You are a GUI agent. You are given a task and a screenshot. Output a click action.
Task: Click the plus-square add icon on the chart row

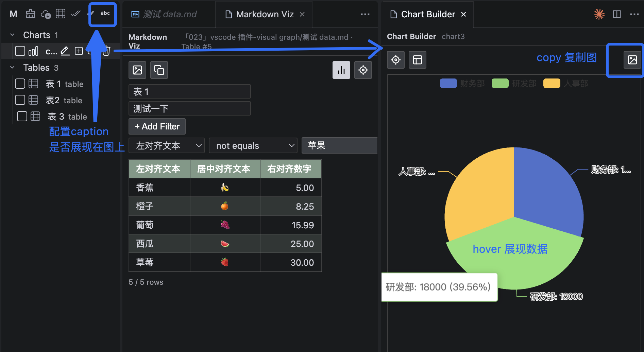(79, 51)
